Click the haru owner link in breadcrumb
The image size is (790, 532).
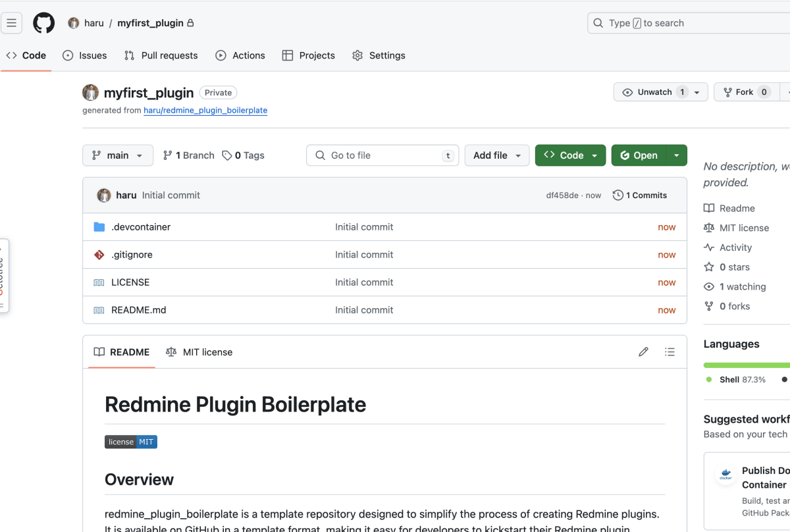point(94,23)
